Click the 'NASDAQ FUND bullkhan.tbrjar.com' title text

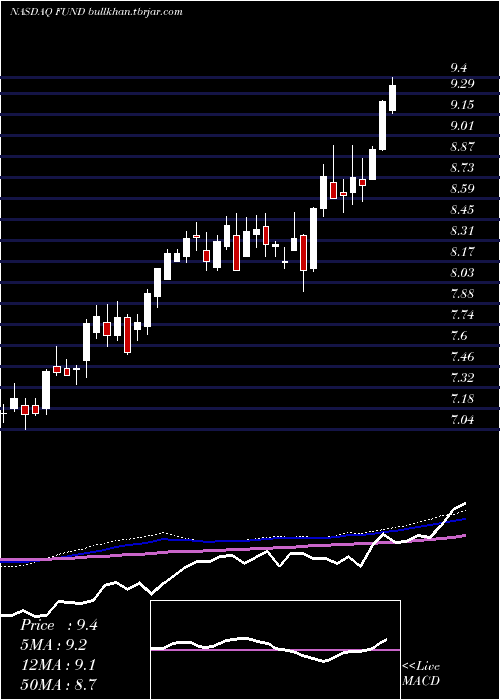(96, 12)
